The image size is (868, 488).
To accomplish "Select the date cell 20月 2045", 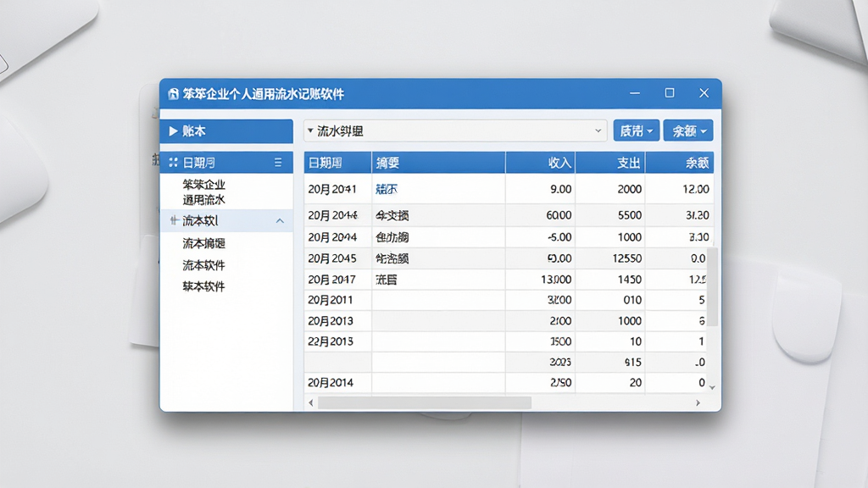I will [x=337, y=258].
